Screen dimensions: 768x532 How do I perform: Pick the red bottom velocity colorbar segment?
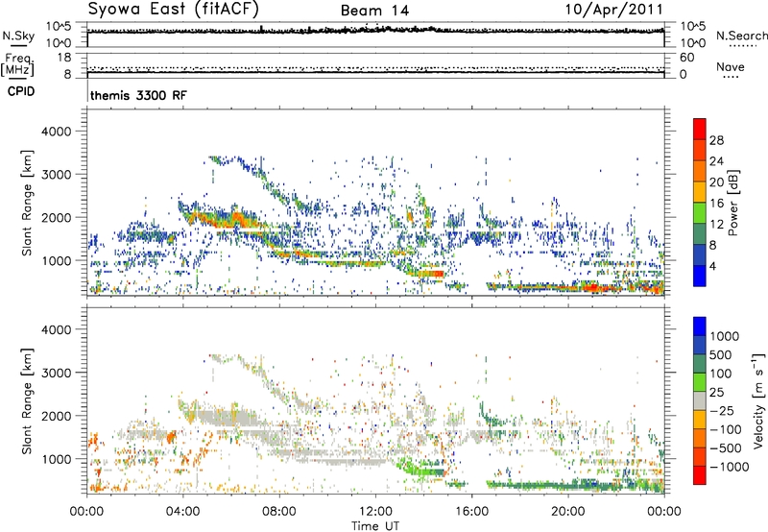pos(700,475)
